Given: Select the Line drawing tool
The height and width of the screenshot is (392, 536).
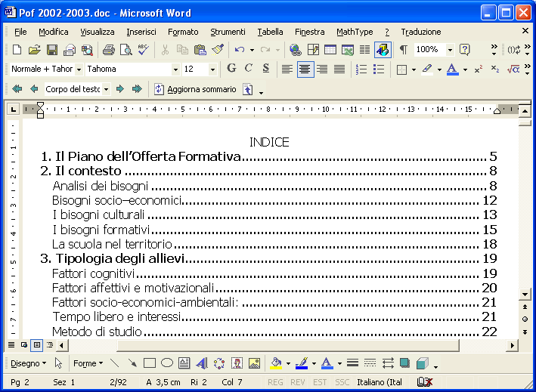Looking at the screenshot, I should click(114, 363).
